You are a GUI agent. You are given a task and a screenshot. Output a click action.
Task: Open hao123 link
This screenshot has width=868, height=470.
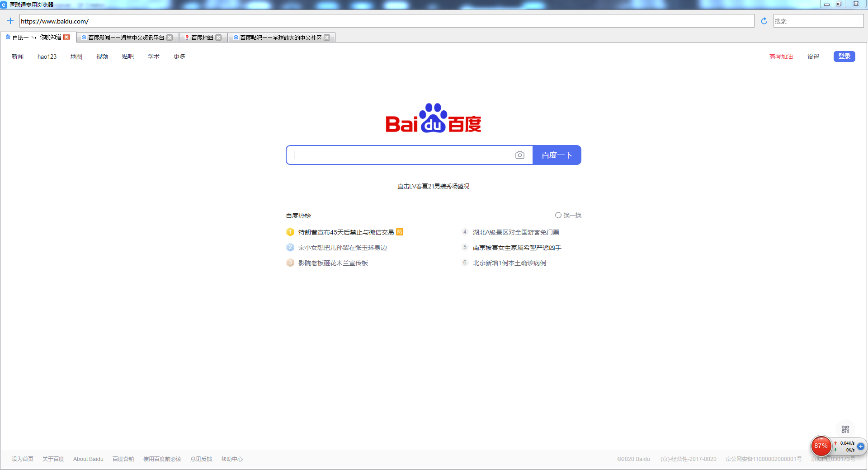click(47, 56)
